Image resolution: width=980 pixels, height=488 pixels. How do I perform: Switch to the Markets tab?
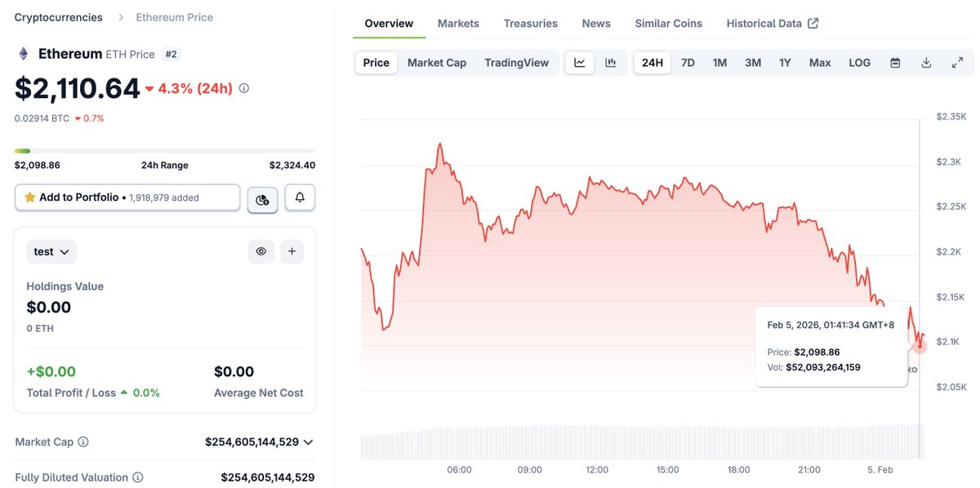458,24
